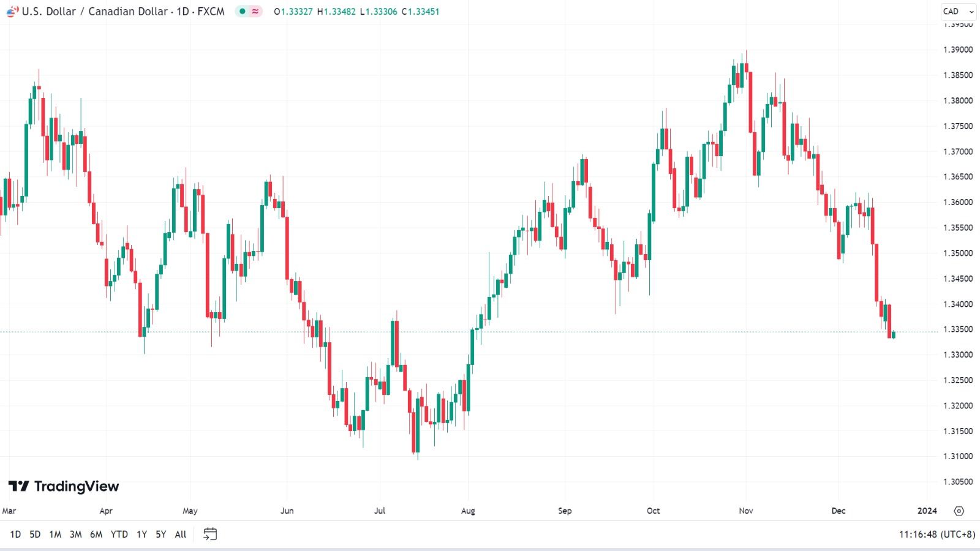Viewport: 980px width, 551px height.
Task: Click the pink approximately-equal data icon
Action: pyautogui.click(x=255, y=12)
